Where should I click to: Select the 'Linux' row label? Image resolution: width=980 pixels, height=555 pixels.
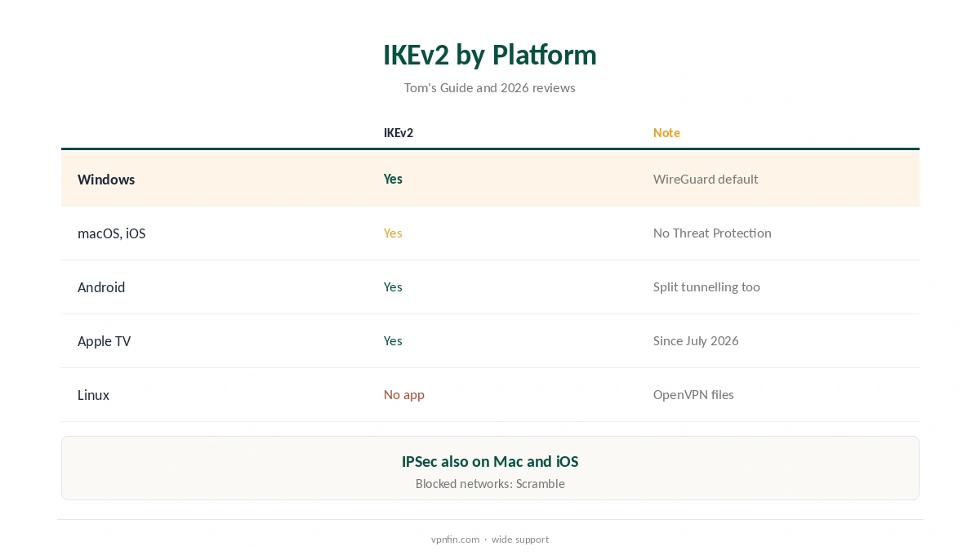point(93,394)
